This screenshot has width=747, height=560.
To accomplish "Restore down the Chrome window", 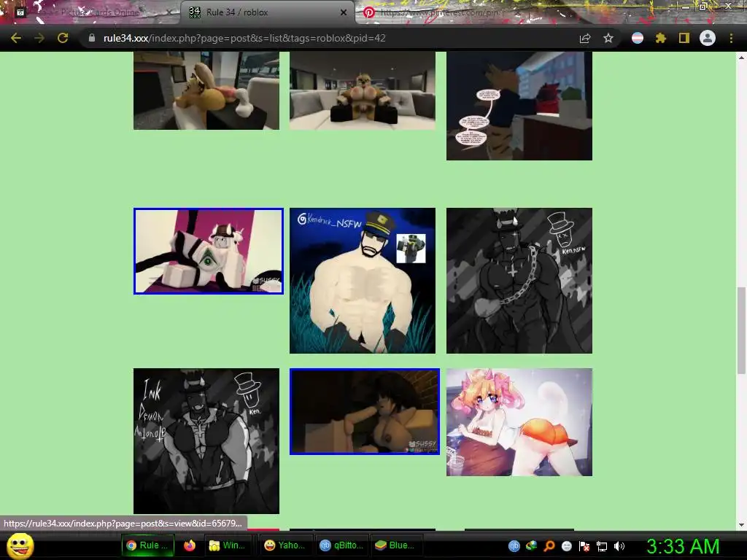I will click(704, 6).
